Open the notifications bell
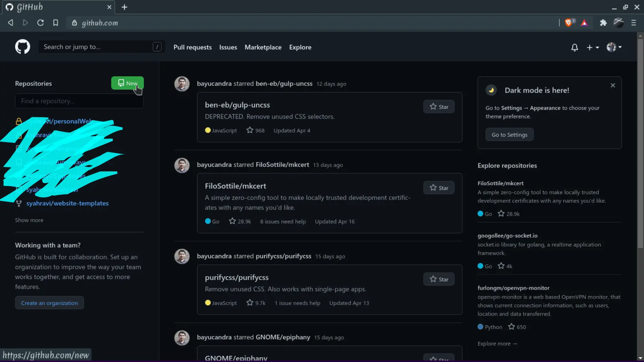 click(575, 47)
